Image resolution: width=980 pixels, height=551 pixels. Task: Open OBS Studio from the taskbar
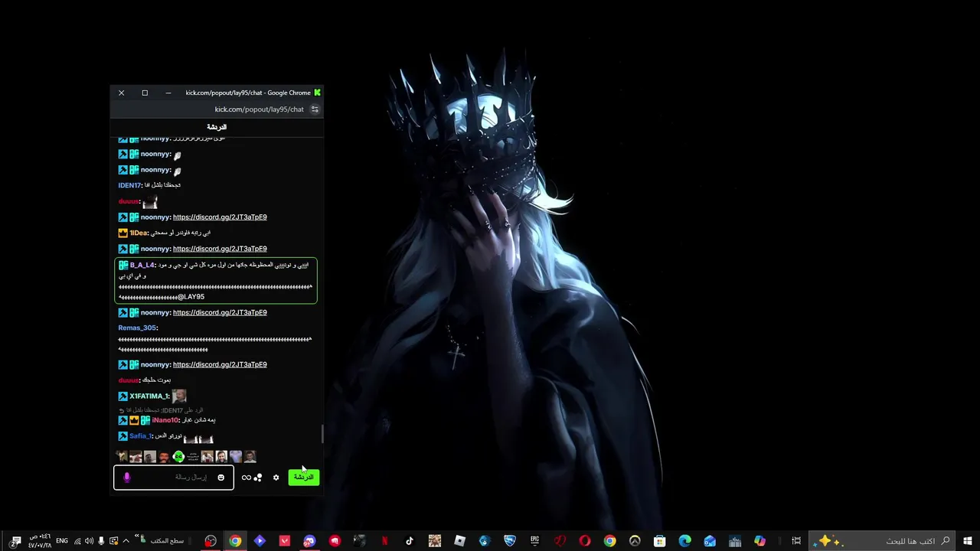point(210,541)
